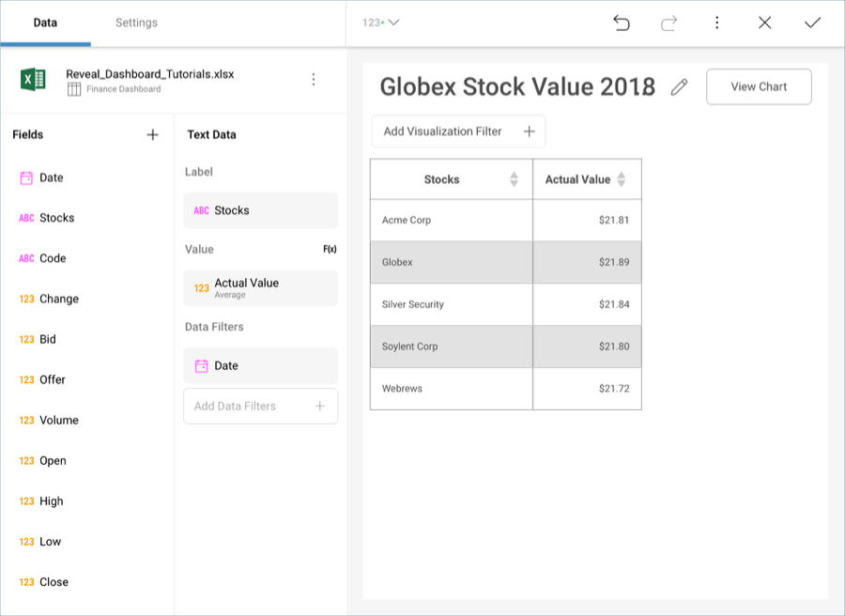Image resolution: width=845 pixels, height=616 pixels.
Task: Click the Globex Stock Value 2018 title
Action: pos(517,86)
